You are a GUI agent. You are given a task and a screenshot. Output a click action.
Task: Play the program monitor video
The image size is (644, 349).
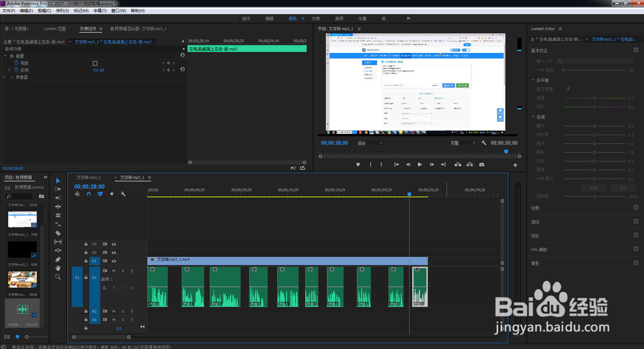pyautogui.click(x=420, y=165)
